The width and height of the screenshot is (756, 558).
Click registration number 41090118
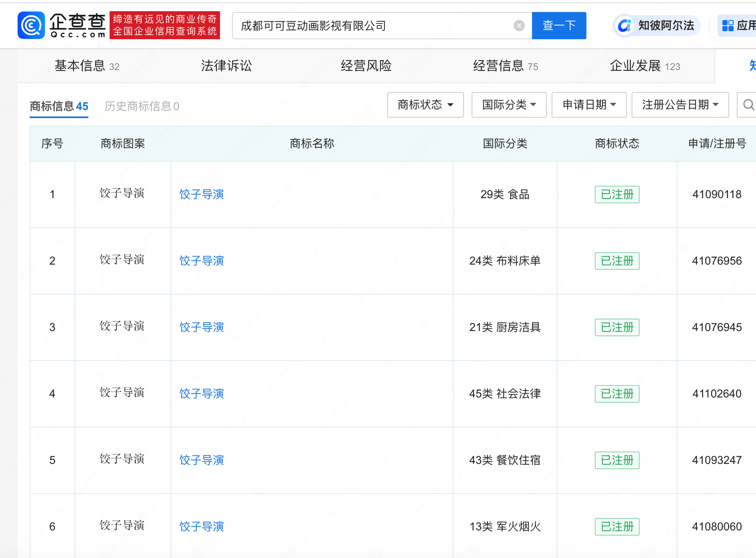[x=717, y=195]
